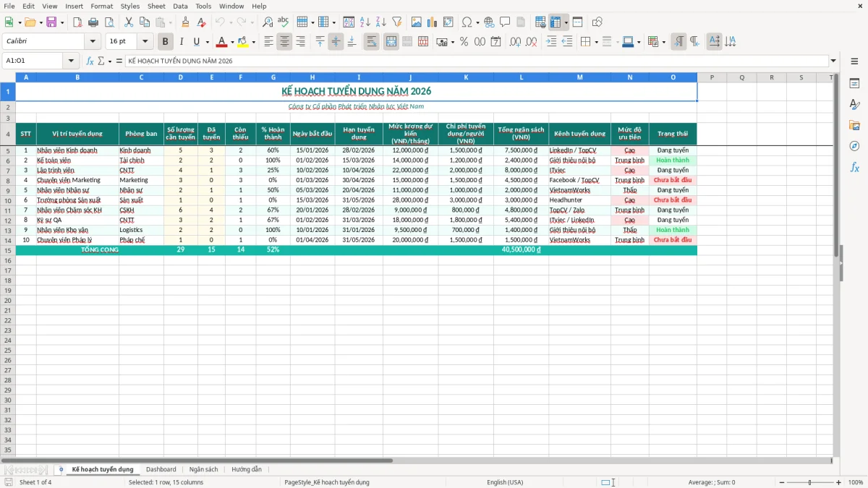Switch to Ngân sách sheet tab
The height and width of the screenshot is (488, 868).
(203, 470)
